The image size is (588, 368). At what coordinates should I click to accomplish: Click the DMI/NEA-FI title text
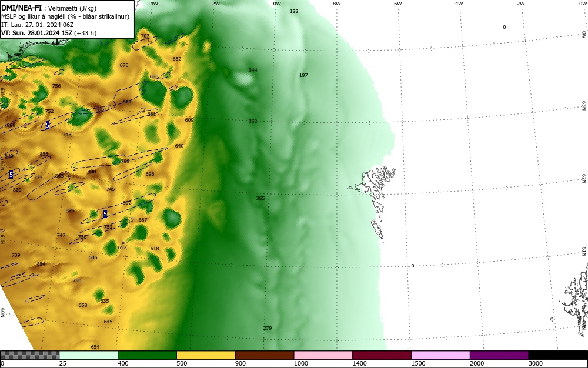21,8
